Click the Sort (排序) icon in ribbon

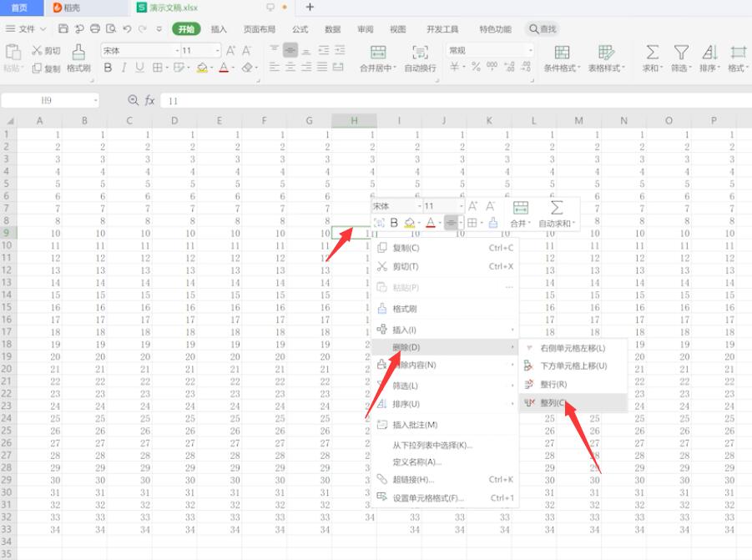pyautogui.click(x=709, y=52)
